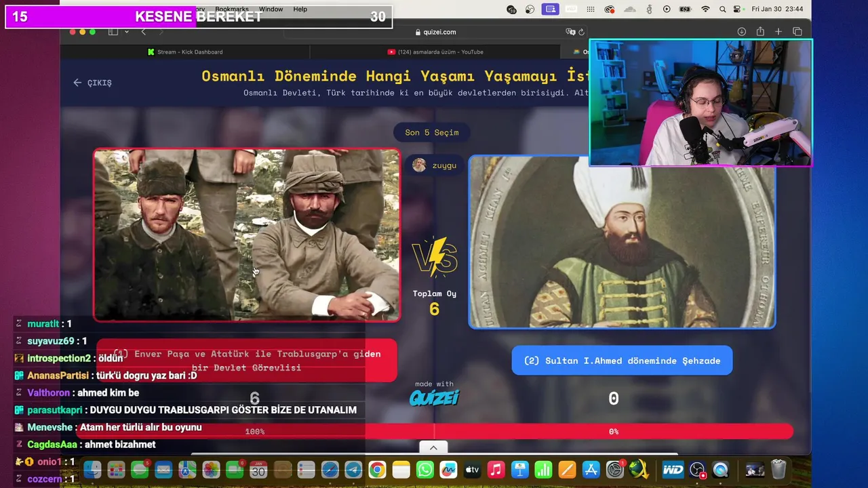Switch to the asmalarda üzüm - YouTube tab
The width and height of the screenshot is (868, 488).
pos(435,52)
